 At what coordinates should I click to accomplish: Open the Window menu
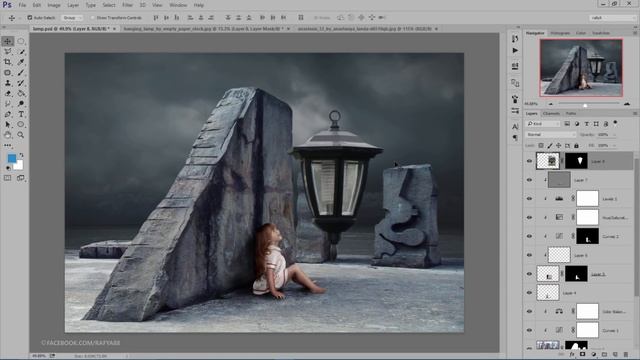pos(178,5)
